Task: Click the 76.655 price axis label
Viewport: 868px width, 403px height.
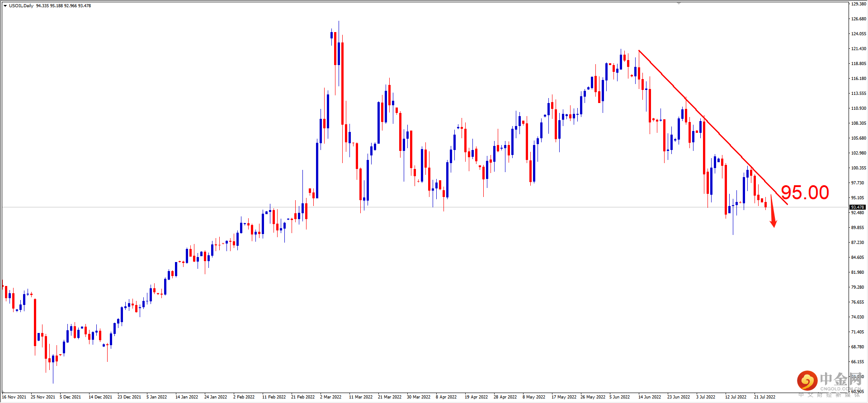Action: pos(858,302)
